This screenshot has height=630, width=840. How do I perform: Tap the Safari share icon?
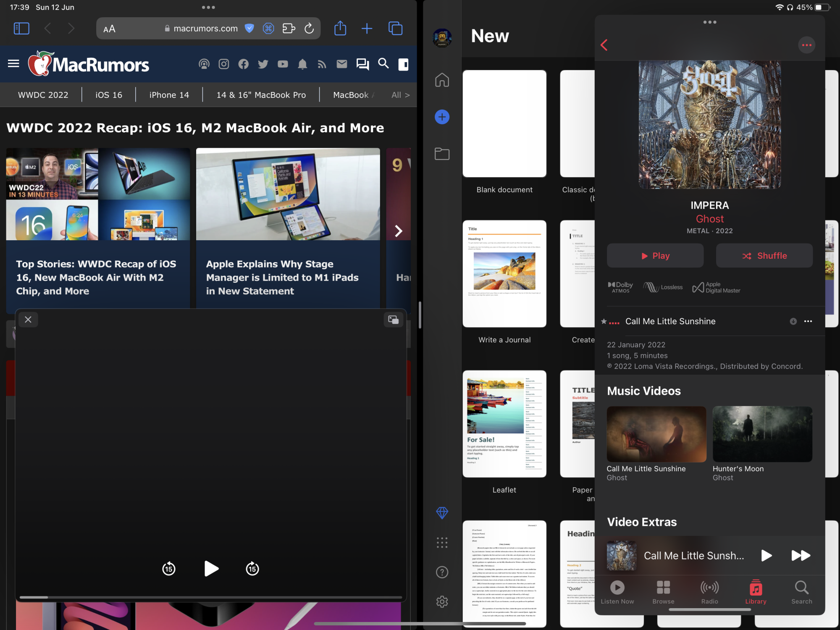[340, 29]
